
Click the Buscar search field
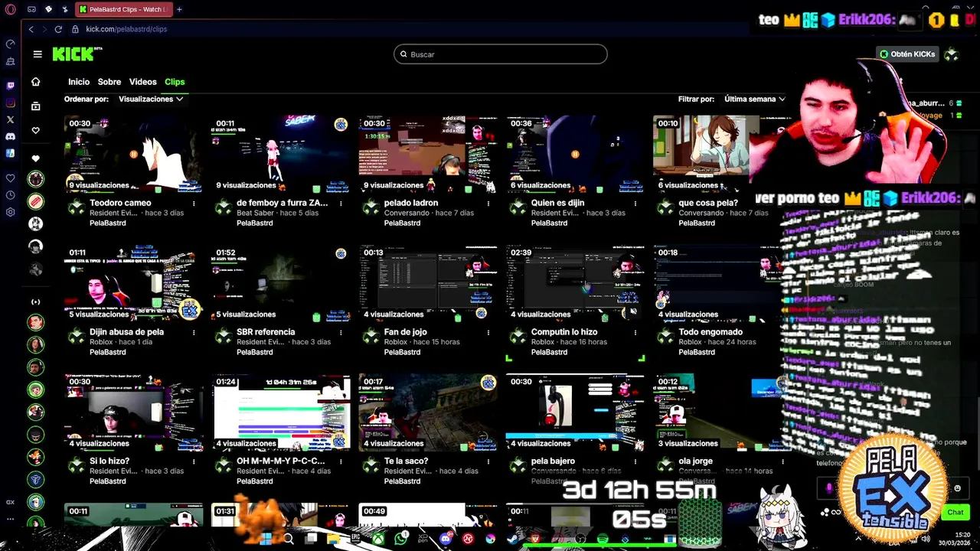(x=501, y=54)
